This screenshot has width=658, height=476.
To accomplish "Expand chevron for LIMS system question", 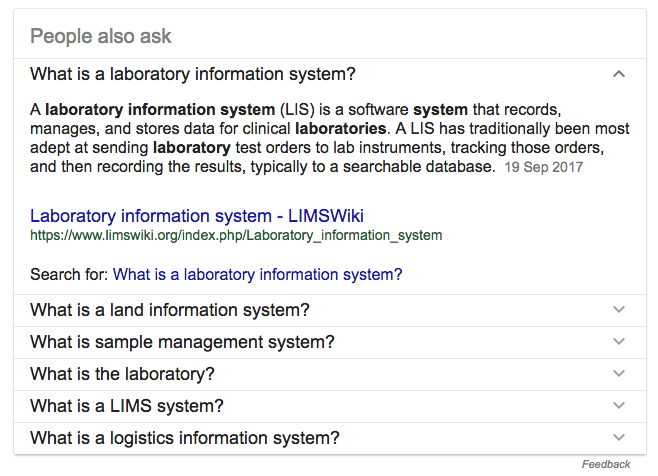I will (619, 406).
